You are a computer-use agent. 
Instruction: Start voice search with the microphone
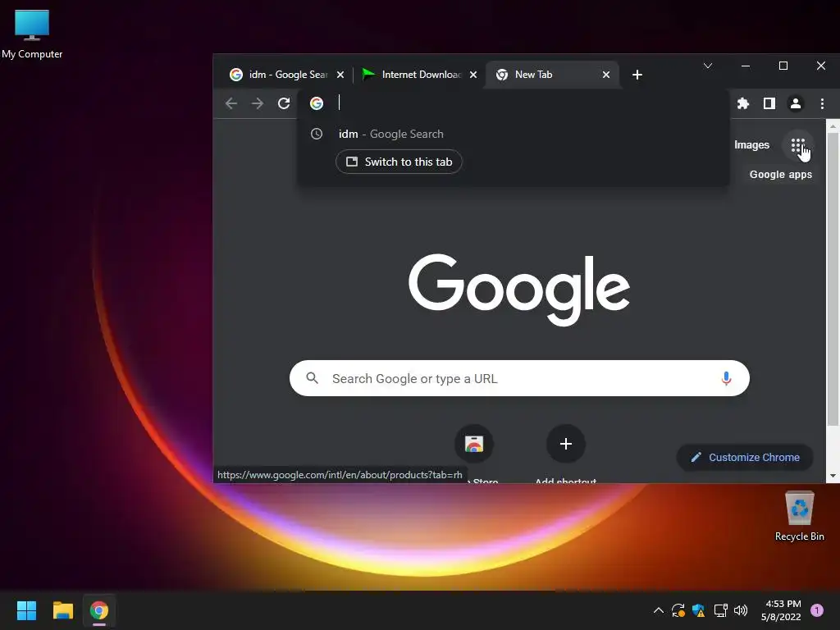(726, 378)
